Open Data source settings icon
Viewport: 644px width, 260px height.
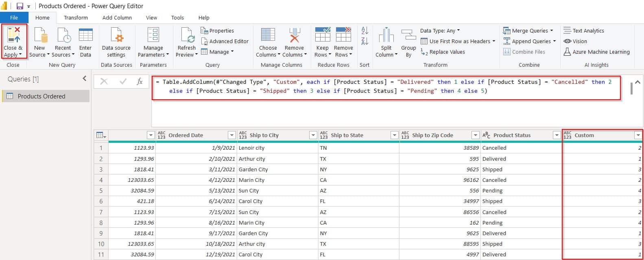116,35
